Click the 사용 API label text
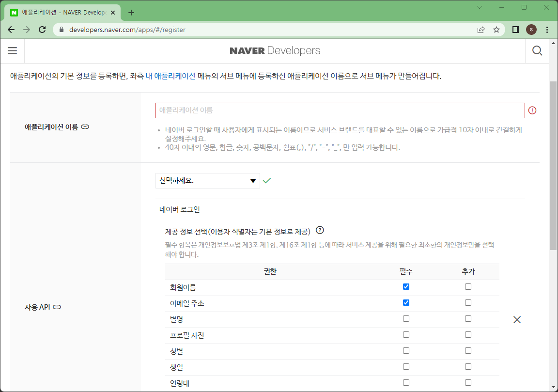The width and height of the screenshot is (558, 392). [x=37, y=307]
